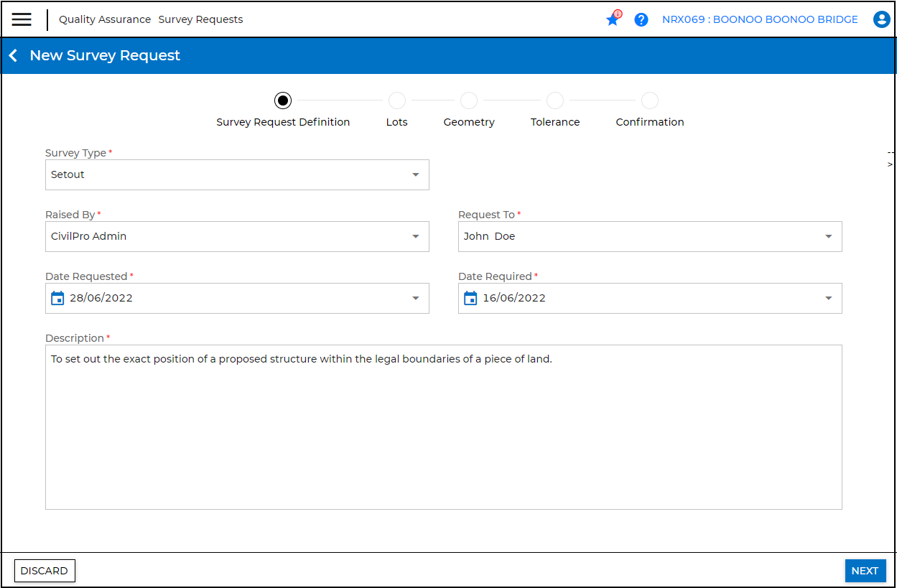
Task: Expand the Request To dropdown arrow
Action: coord(828,237)
